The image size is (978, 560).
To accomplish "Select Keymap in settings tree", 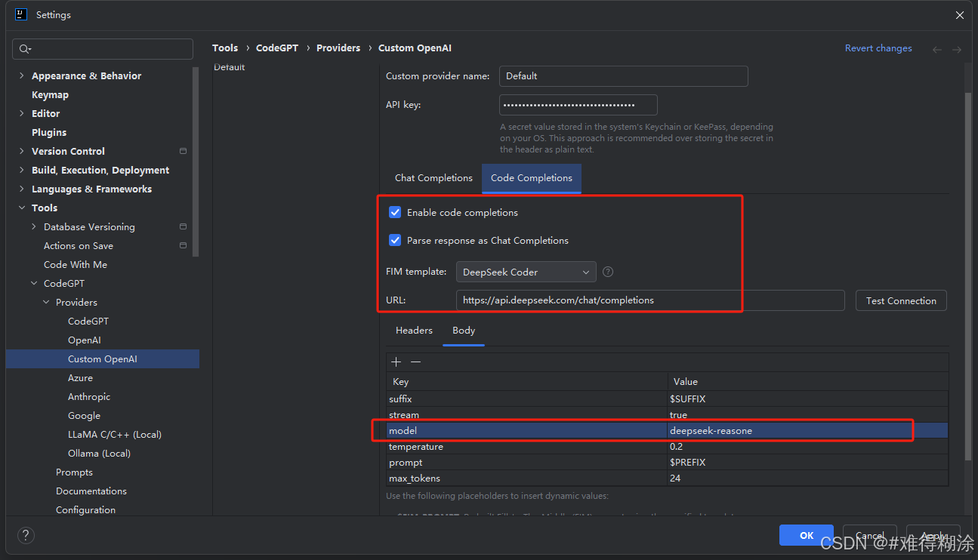I will pos(50,94).
